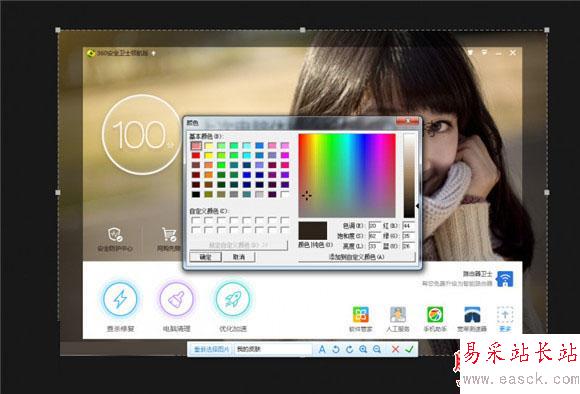Click the dark brown 颜色|纯色 preview box
580x394 pixels.
point(313,231)
